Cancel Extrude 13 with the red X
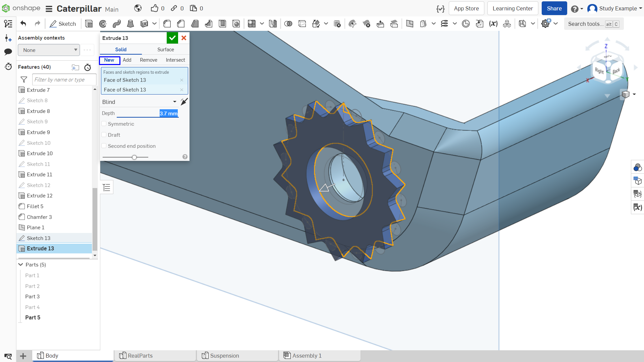This screenshot has width=644, height=362. tap(184, 38)
